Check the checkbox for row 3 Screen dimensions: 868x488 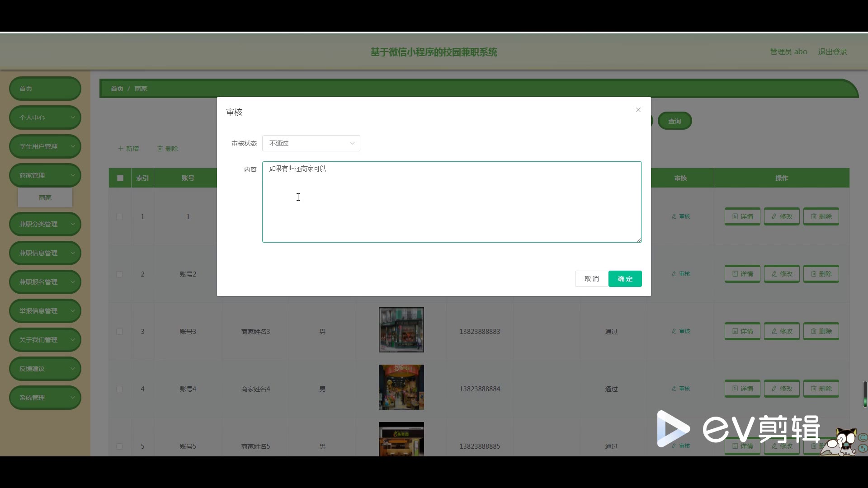[x=119, y=332]
